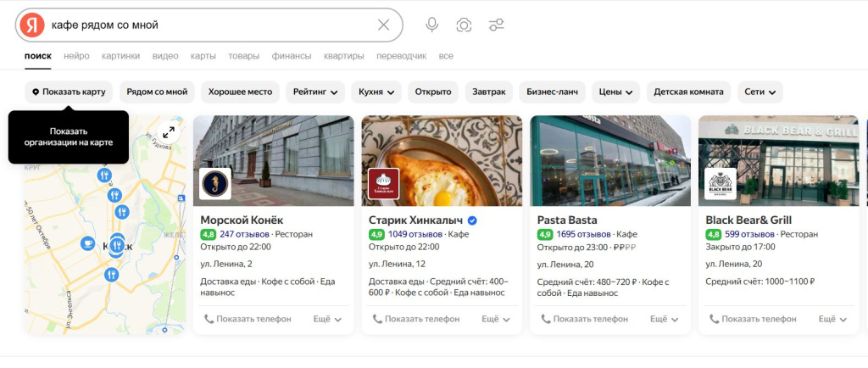
Task: Toggle the Открыто filter
Action: pyautogui.click(x=433, y=92)
